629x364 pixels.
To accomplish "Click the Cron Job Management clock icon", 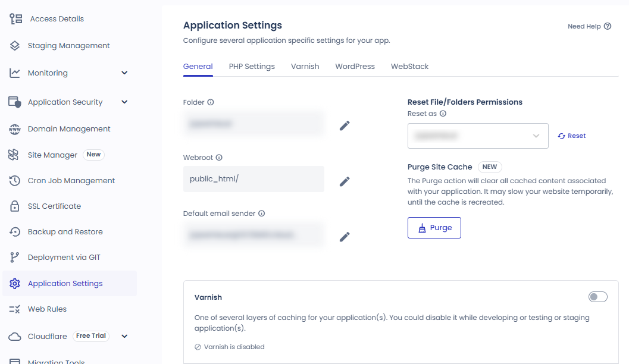I will tap(15, 181).
